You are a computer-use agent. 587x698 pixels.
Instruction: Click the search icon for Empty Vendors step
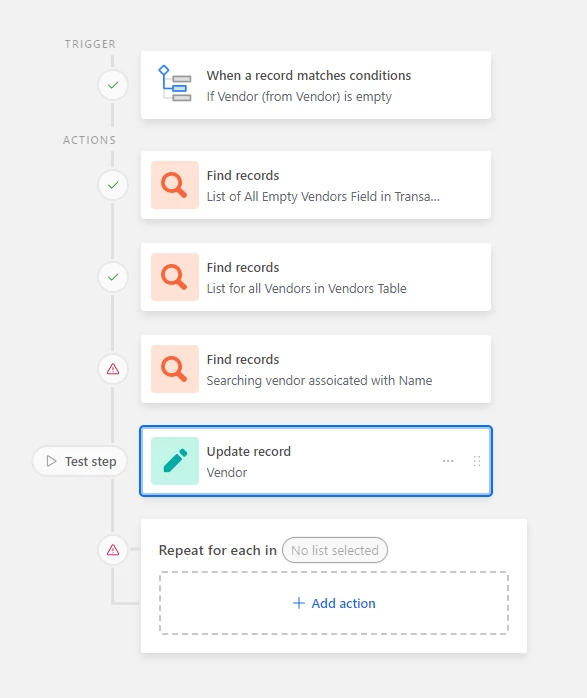(x=175, y=185)
